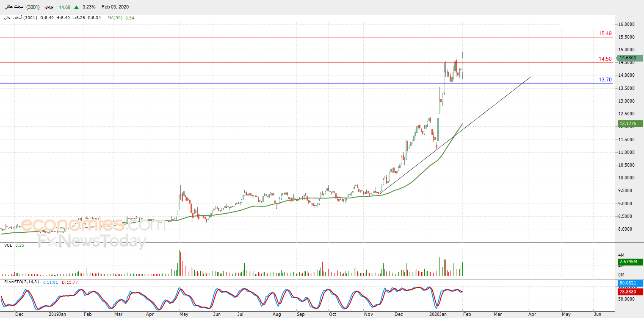Select the red 78.8880 stochastic tag
This screenshot has height=318, width=644.
(630, 292)
